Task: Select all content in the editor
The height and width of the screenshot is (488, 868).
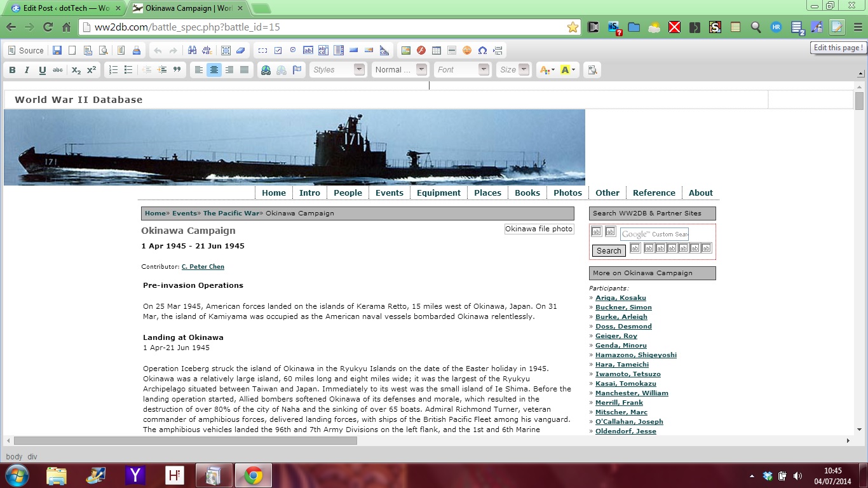Action: click(226, 50)
